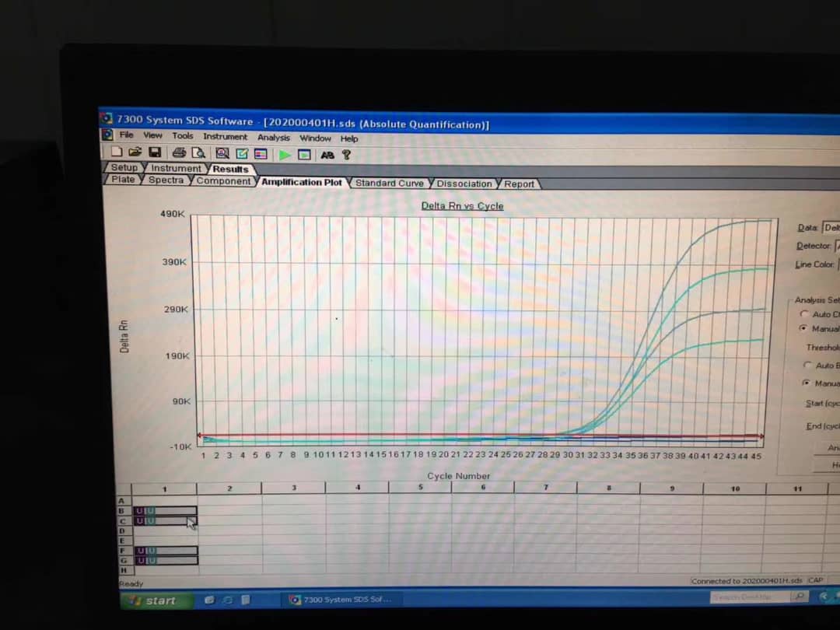
Task: Click the 7300 System SDS taskbar button
Action: click(341, 600)
